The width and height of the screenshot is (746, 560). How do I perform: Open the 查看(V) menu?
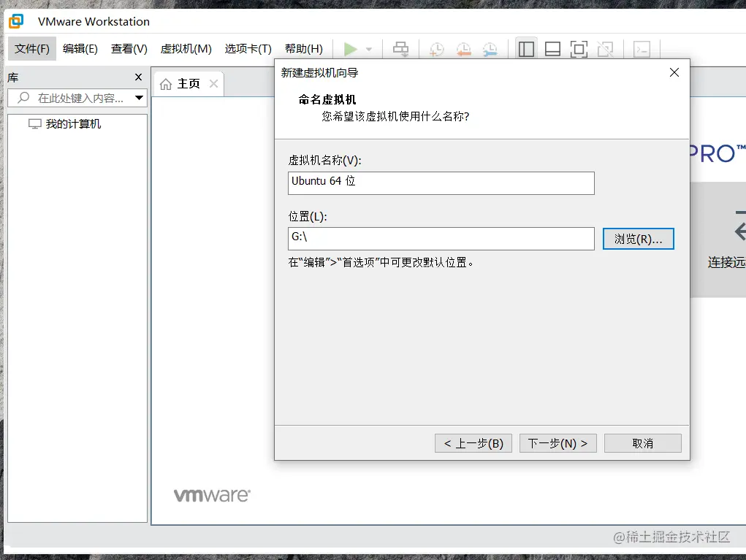point(129,48)
